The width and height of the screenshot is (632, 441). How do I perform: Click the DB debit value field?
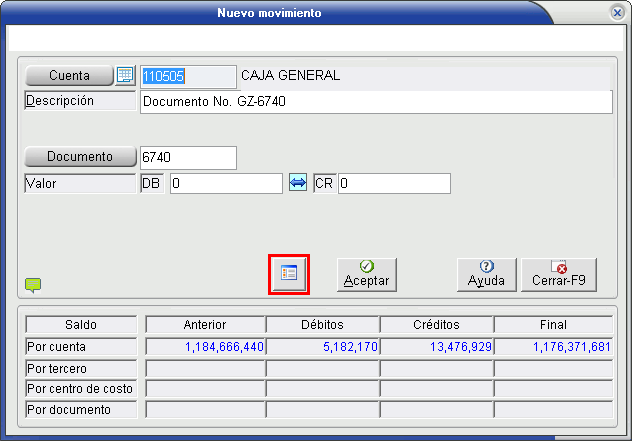(225, 183)
